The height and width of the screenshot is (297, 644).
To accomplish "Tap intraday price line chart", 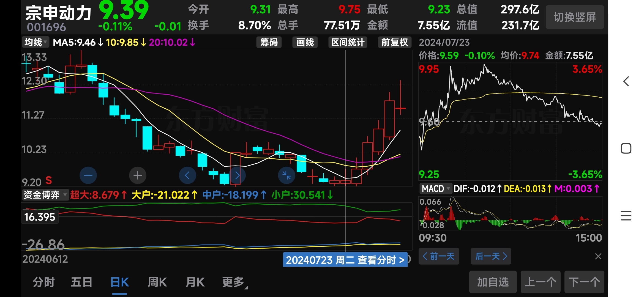I will tap(511, 121).
